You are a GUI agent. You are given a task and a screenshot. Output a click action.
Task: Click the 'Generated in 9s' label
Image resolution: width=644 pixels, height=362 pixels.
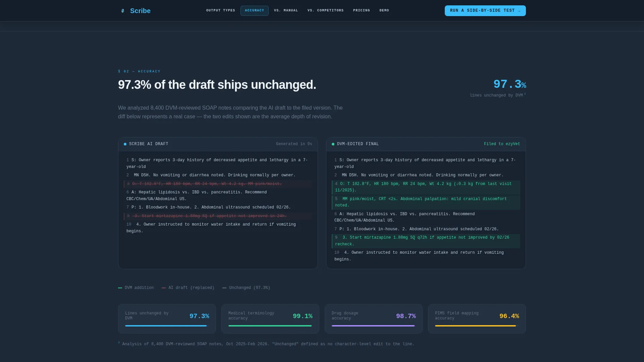pyautogui.click(x=294, y=144)
